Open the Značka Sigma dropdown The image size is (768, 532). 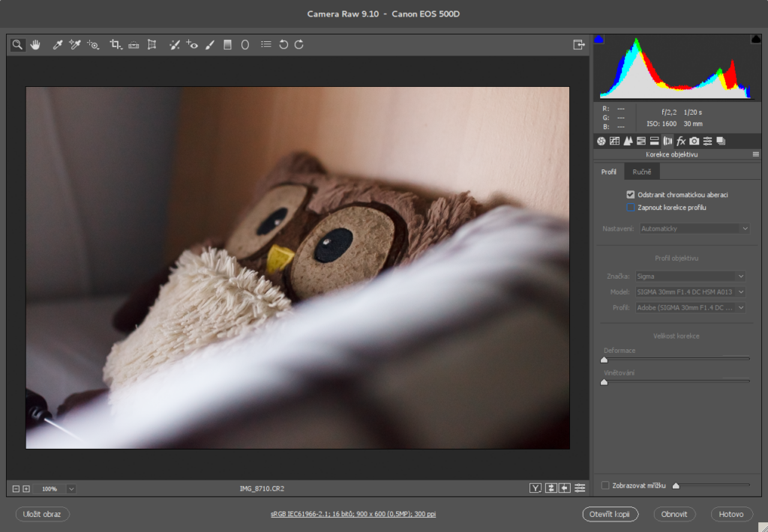tap(690, 276)
